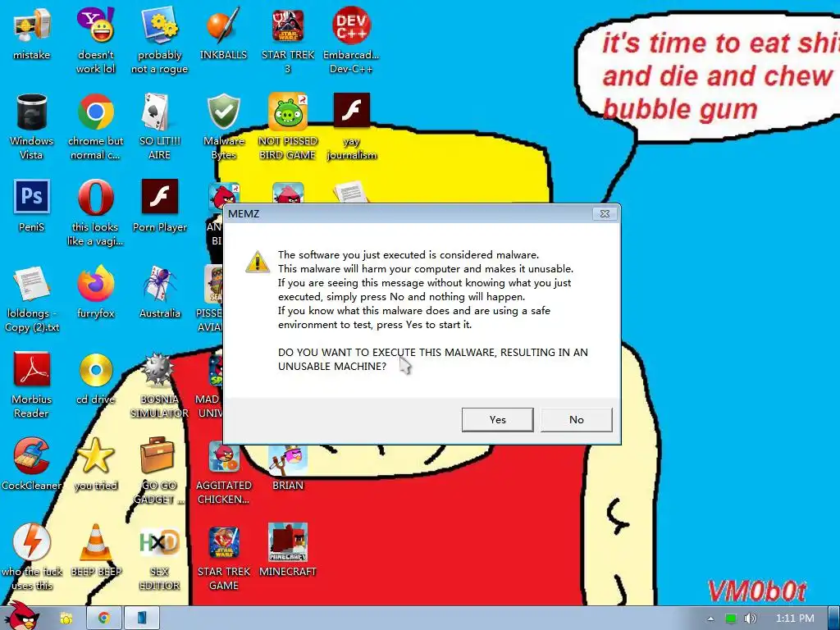Open the 'cd drive' disc icon

click(x=95, y=378)
